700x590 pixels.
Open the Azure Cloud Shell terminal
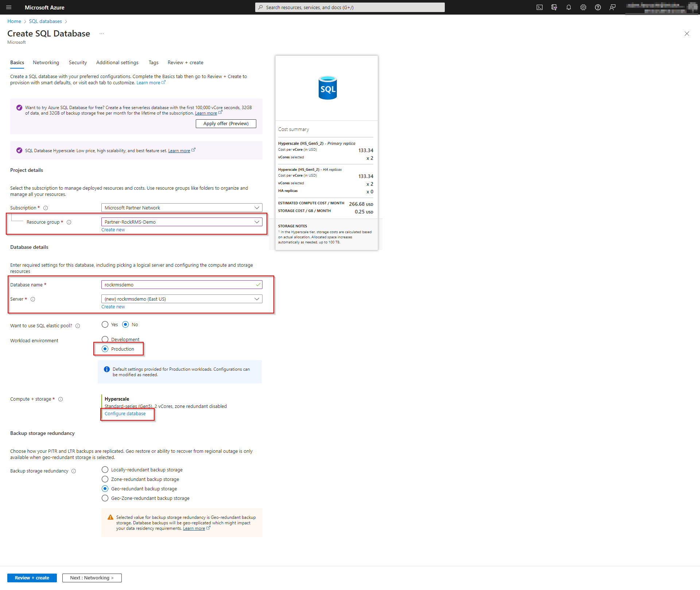tap(540, 7)
